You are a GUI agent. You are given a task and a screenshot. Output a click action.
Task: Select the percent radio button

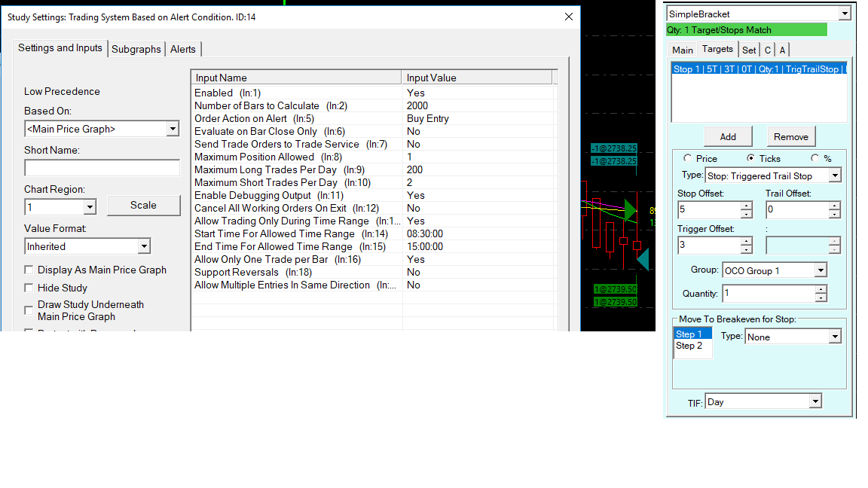(815, 158)
